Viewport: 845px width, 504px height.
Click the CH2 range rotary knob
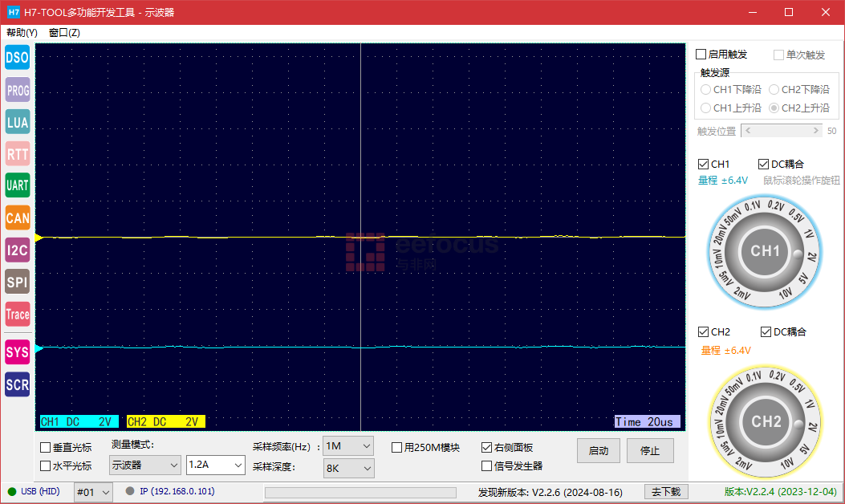point(766,421)
